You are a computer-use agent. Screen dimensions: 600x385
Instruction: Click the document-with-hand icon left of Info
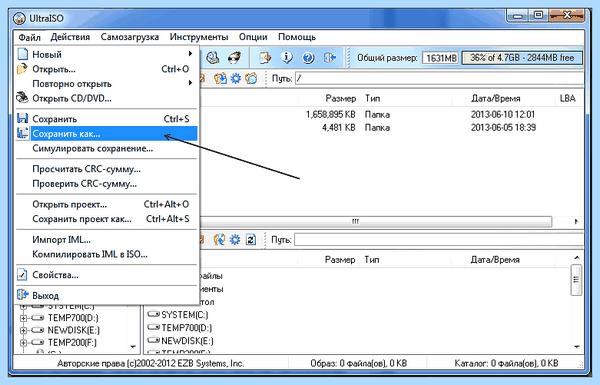[x=265, y=58]
